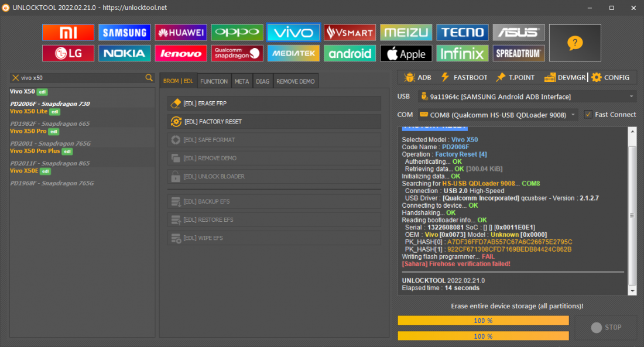Open the Spreadtrum platform section
The width and height of the screenshot is (644, 347).
click(x=518, y=53)
